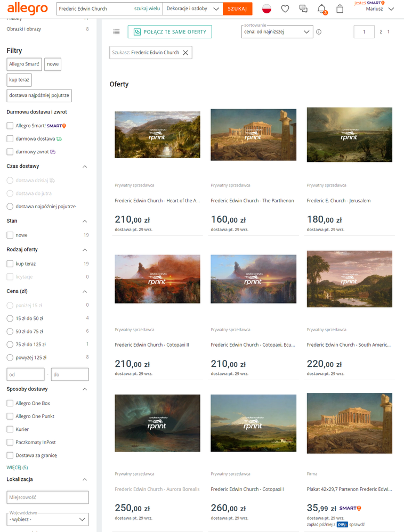This screenshot has height=532, width=404.
Task: Select the 50 zł do 75 zł price range
Action: tap(10, 331)
